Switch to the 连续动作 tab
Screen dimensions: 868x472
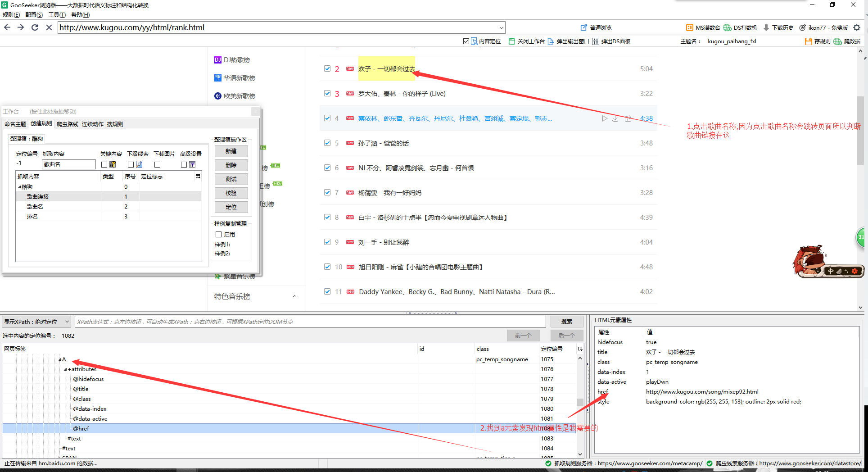click(93, 124)
